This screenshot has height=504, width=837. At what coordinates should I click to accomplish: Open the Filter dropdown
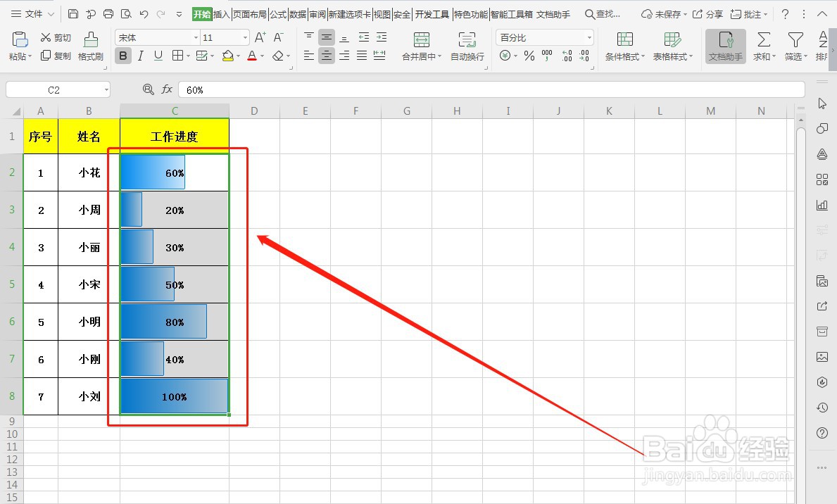pyautogui.click(x=796, y=46)
